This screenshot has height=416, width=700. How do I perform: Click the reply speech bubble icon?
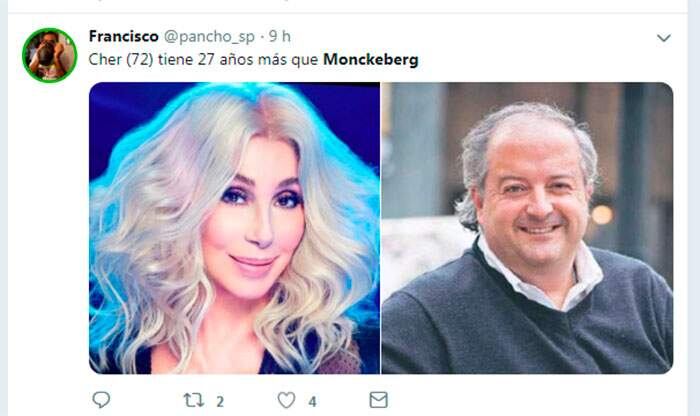tap(101, 399)
